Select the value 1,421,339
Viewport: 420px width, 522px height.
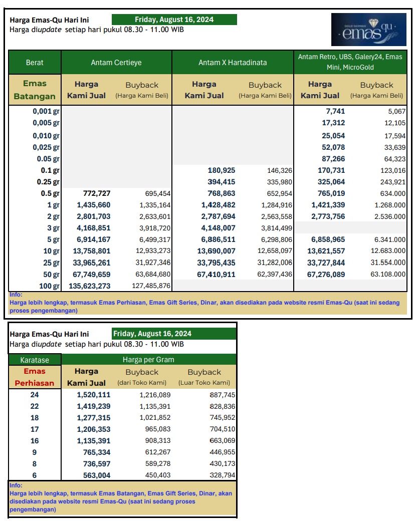[328, 205]
